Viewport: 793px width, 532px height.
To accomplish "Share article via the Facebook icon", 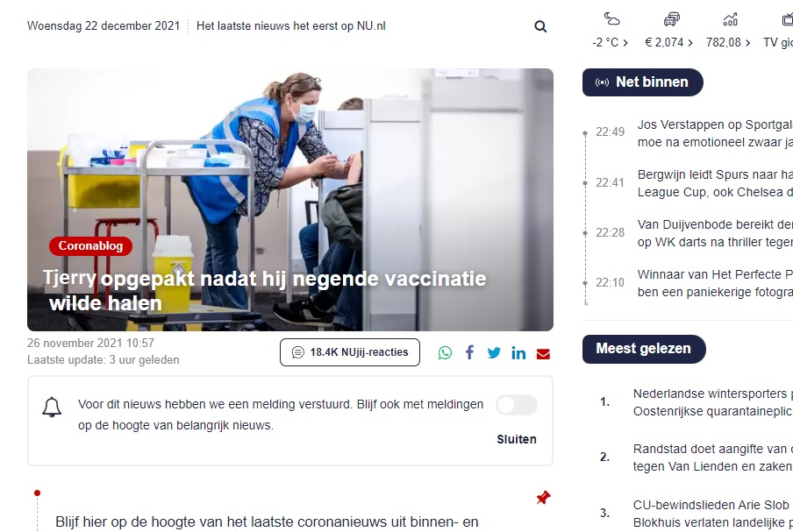I will pyautogui.click(x=469, y=352).
